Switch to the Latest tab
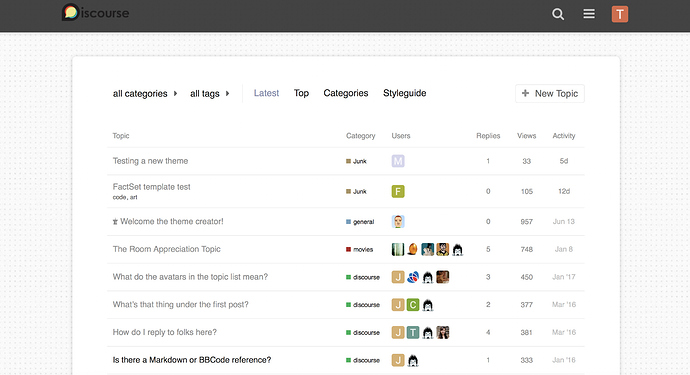The width and height of the screenshot is (690, 375). pyautogui.click(x=266, y=93)
